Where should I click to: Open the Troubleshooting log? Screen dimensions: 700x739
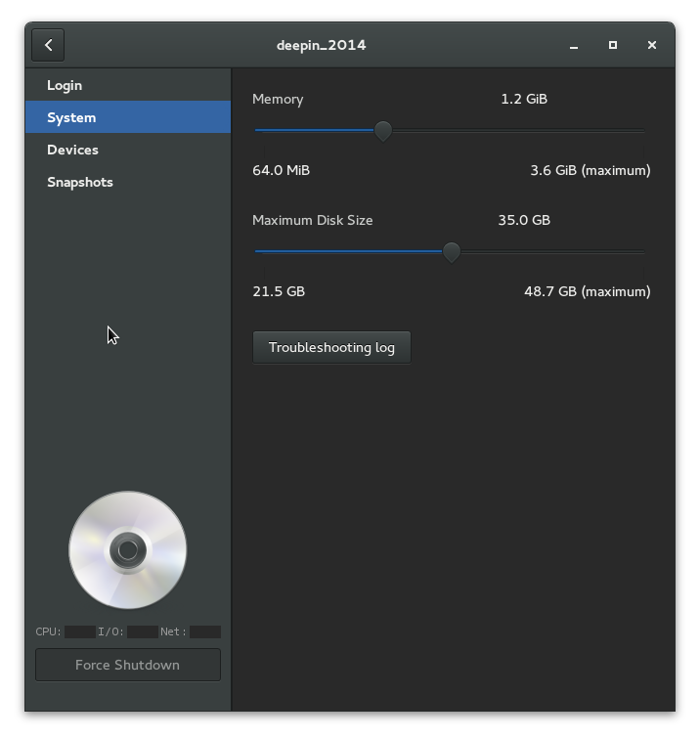coord(331,347)
